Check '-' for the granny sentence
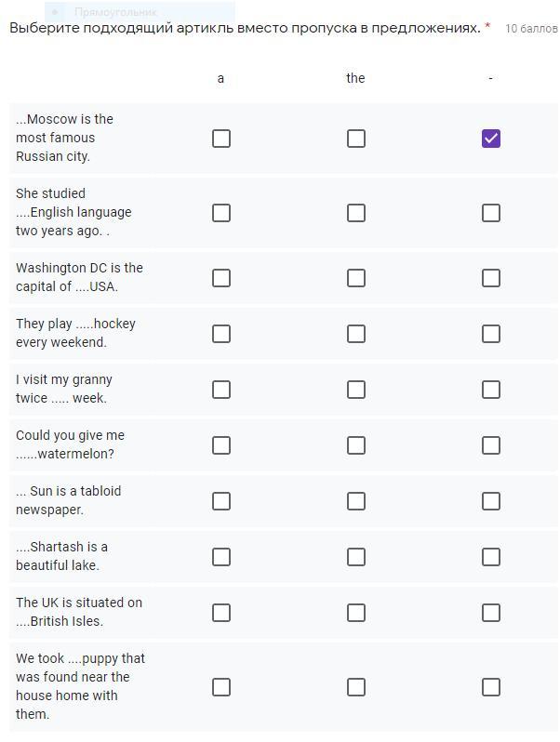 491,390
